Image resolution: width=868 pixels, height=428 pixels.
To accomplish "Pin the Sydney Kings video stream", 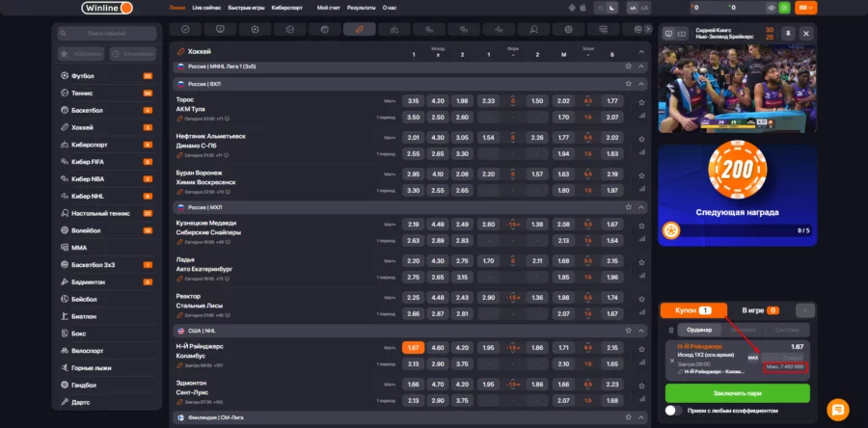I will [786, 33].
